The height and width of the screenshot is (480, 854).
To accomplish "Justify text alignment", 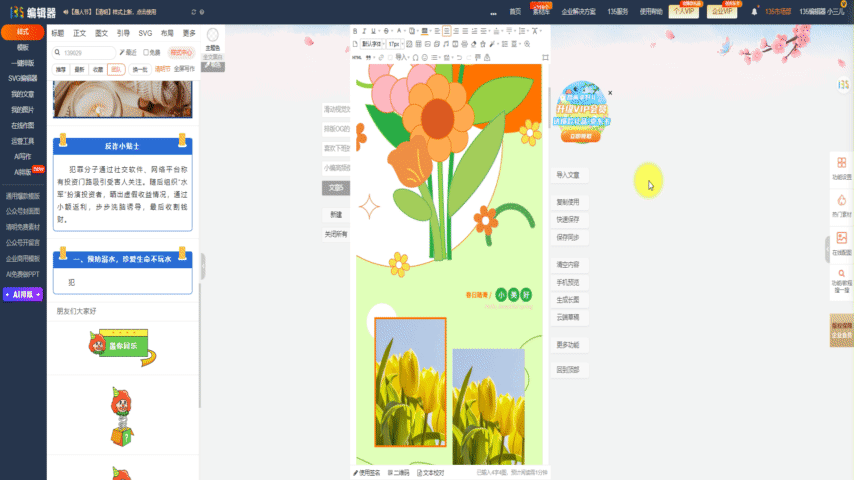I will (x=465, y=31).
